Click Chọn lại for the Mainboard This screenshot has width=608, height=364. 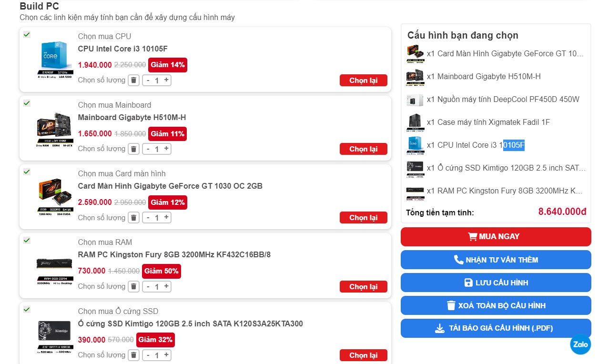[x=363, y=149]
